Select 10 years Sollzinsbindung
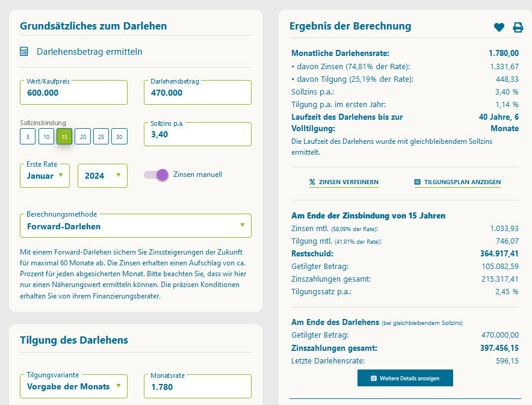The height and width of the screenshot is (405, 532). pyautogui.click(x=46, y=137)
